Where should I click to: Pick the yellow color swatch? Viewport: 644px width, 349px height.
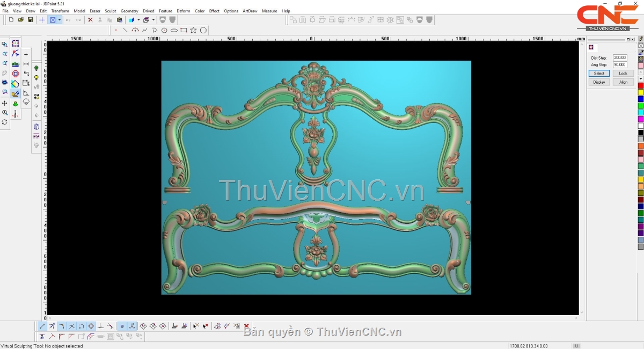pyautogui.click(x=641, y=92)
